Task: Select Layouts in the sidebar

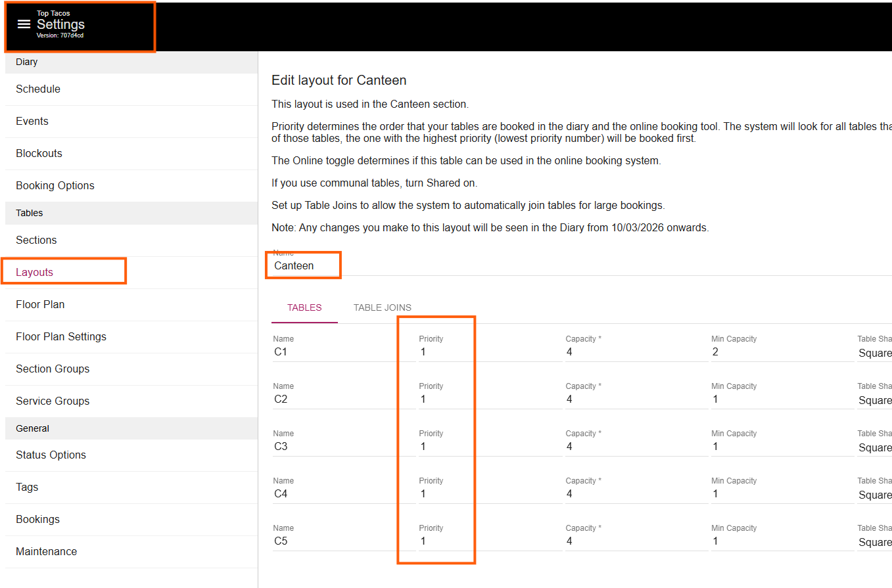Action: [35, 273]
